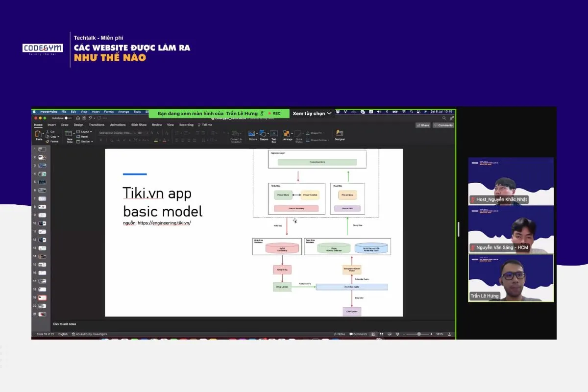Open the Comments button
588x392 pixels.
point(443,125)
